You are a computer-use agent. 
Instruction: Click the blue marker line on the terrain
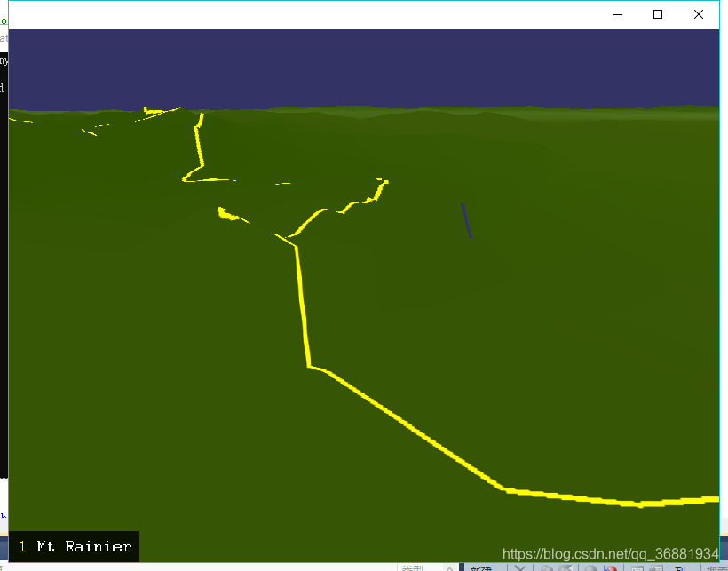(x=467, y=221)
